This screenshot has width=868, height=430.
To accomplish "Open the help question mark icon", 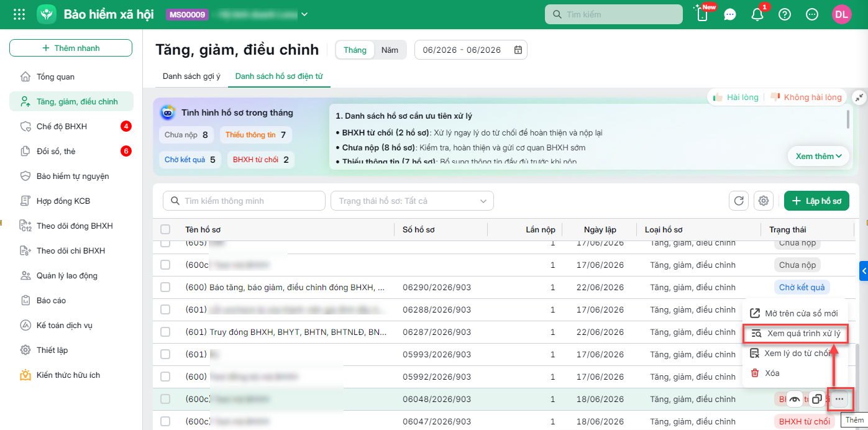I will click(x=785, y=14).
